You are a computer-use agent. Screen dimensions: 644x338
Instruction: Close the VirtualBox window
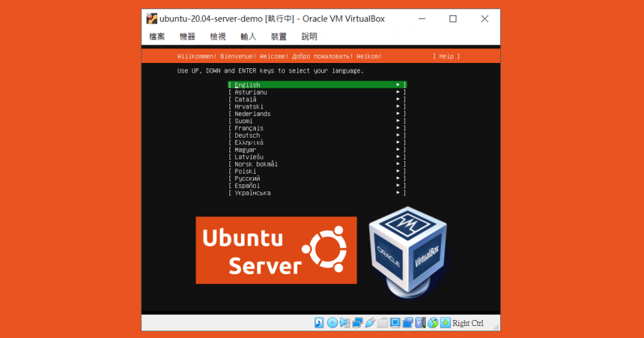484,19
